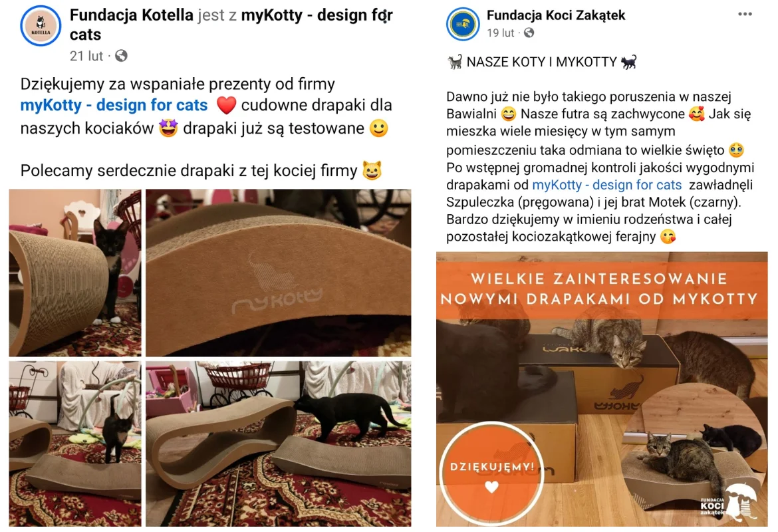Open photo of kitten beside cardboard tunnel
The image size is (778, 532).
[75, 273]
